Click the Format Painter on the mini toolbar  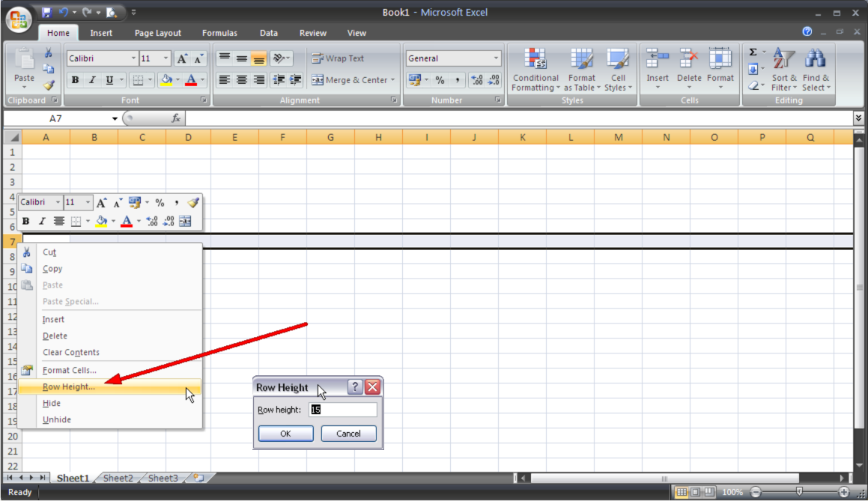(x=192, y=201)
